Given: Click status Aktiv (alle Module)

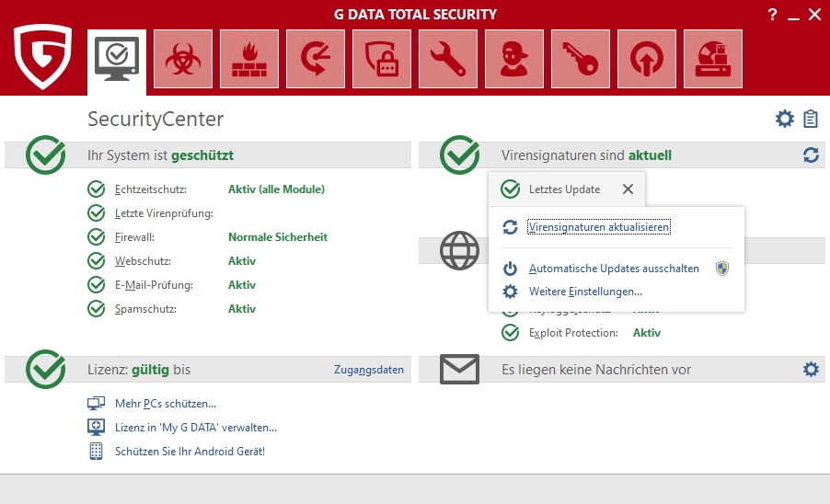Looking at the screenshot, I should [276, 189].
